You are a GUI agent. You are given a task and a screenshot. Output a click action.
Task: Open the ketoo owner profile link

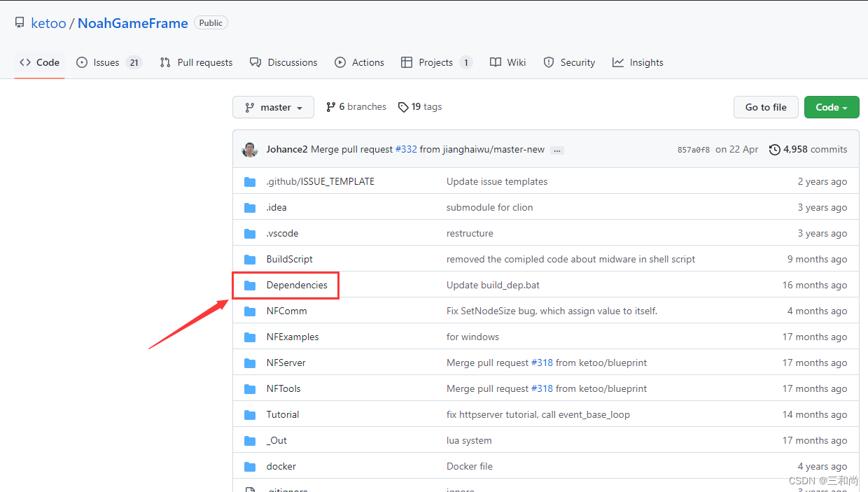click(x=48, y=23)
